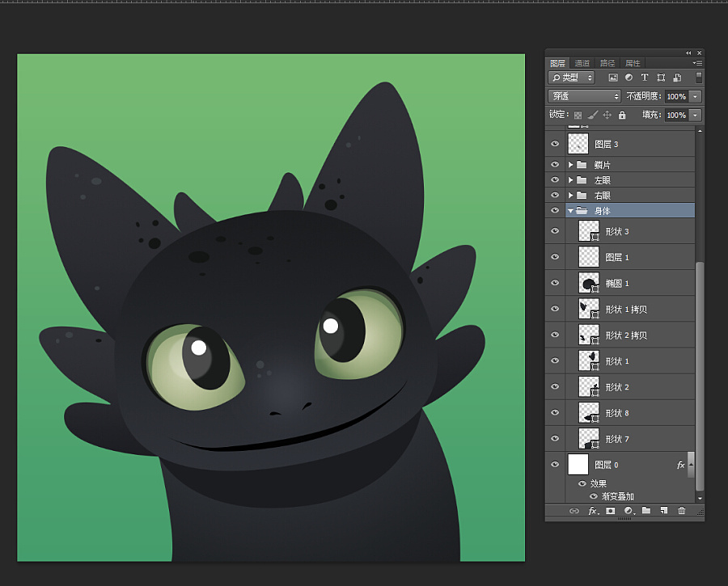Collapse effects list arrow on 图层 0
This screenshot has height=586, width=728.
click(x=691, y=465)
